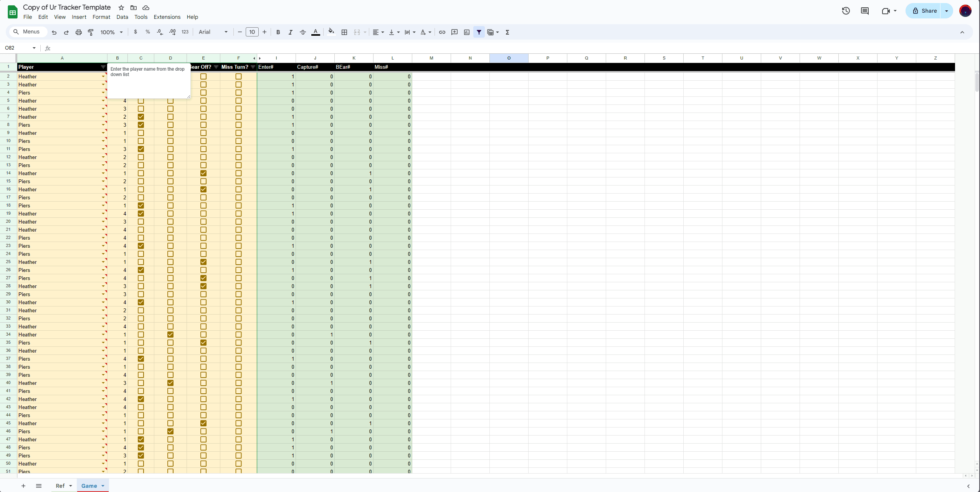Switch to the Ref sheet tab
980x492 pixels.
[60, 486]
